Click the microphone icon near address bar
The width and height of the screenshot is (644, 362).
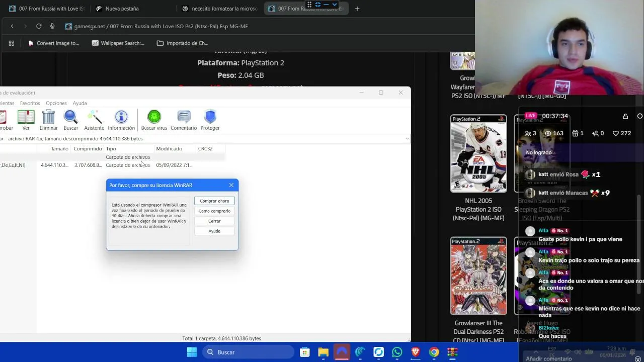[52, 26]
